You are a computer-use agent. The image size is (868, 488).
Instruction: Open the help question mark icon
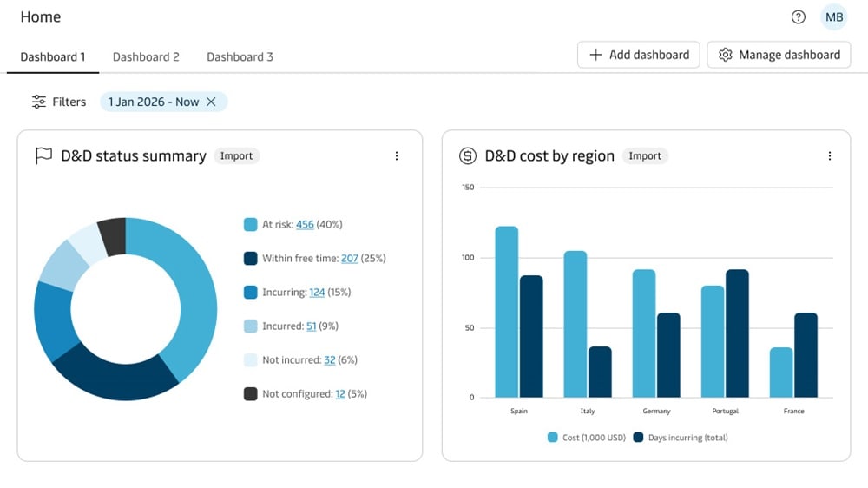799,17
